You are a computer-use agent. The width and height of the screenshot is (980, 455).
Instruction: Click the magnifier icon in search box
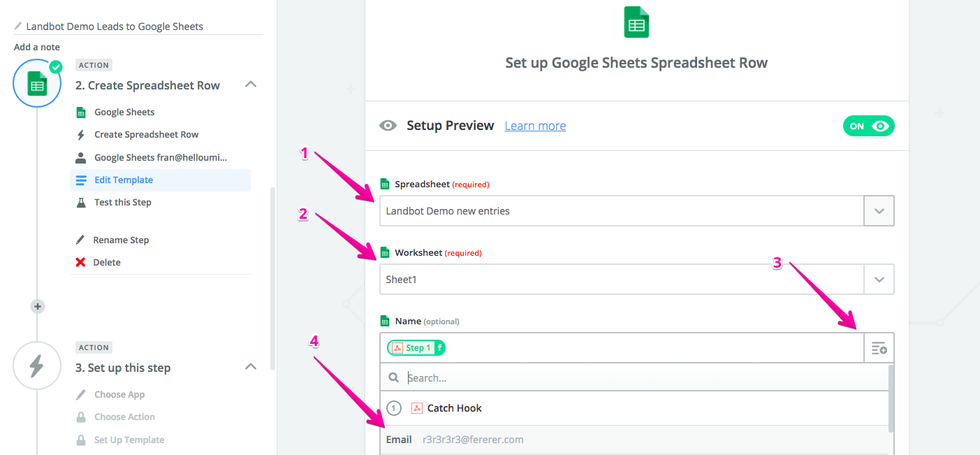(394, 377)
